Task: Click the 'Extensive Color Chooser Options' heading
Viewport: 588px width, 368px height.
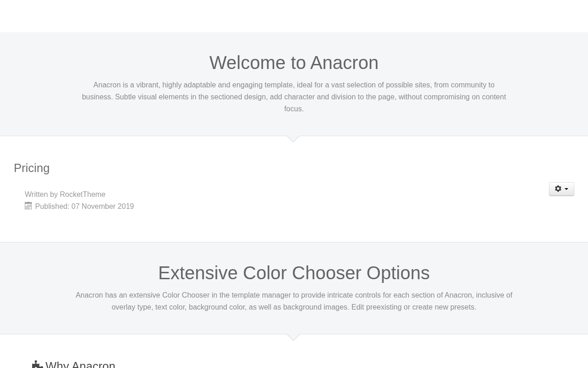Action: click(x=294, y=273)
